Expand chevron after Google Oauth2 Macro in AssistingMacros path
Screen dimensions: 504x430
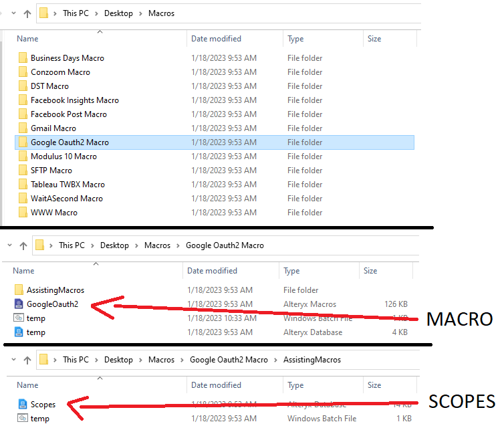275,360
